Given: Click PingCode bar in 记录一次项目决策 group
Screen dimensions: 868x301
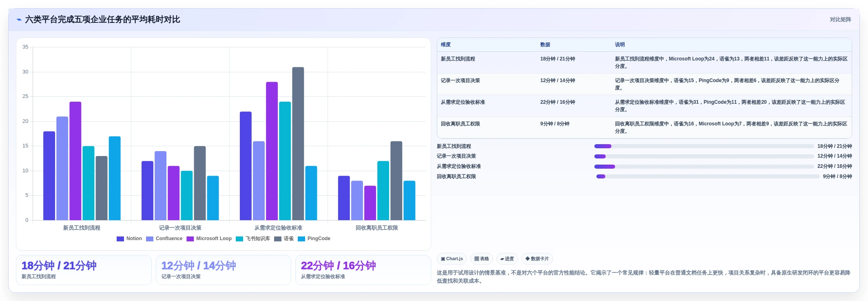Looking at the screenshot, I should point(213,198).
